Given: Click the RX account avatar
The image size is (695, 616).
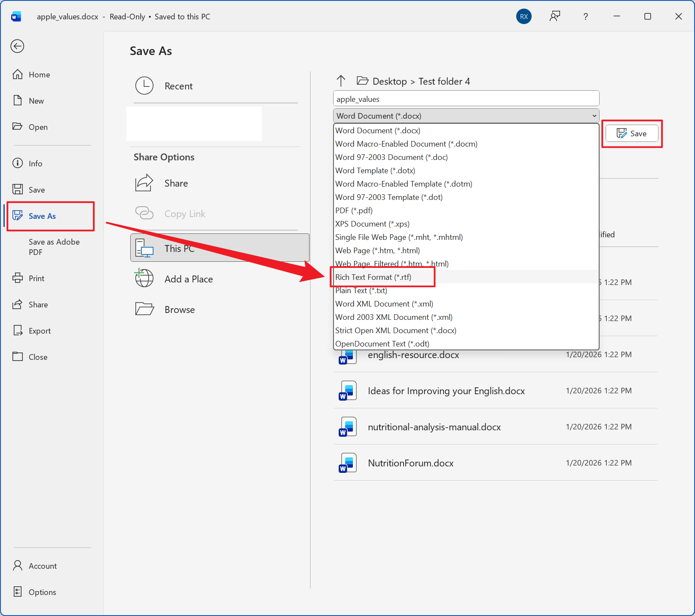Looking at the screenshot, I should (524, 16).
